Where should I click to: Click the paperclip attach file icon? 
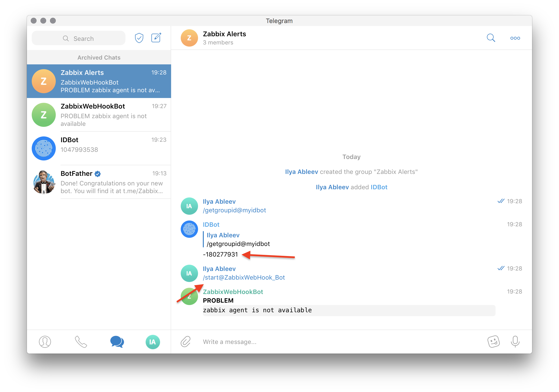point(186,342)
